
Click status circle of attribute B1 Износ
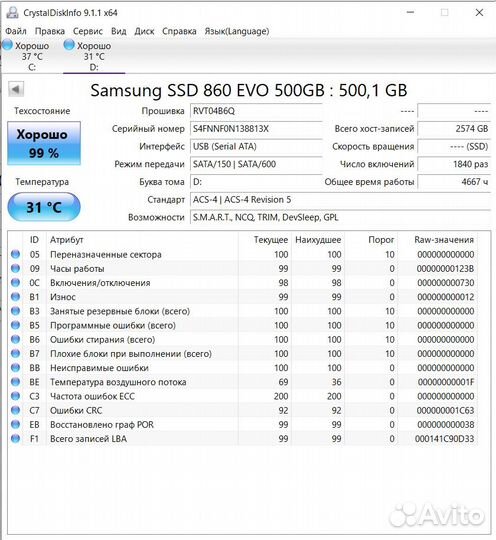pos(16,297)
